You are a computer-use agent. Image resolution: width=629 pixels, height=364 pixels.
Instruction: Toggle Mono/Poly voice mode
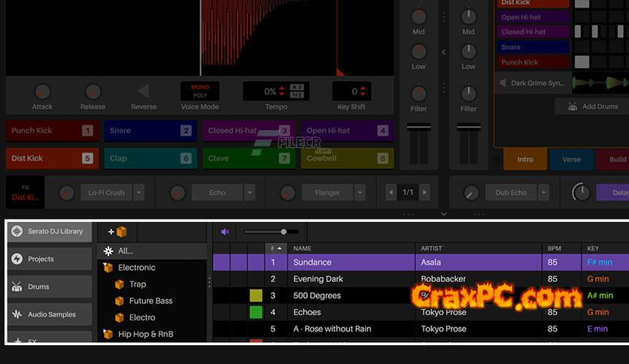(200, 91)
